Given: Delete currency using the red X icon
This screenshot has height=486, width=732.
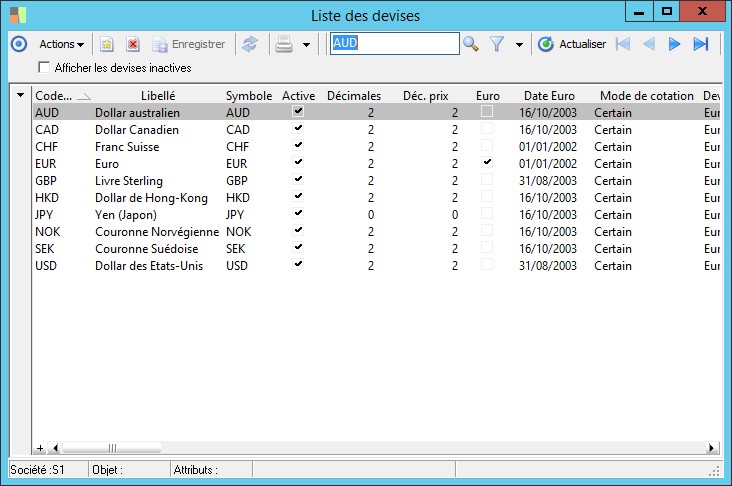Looking at the screenshot, I should click(x=133, y=44).
